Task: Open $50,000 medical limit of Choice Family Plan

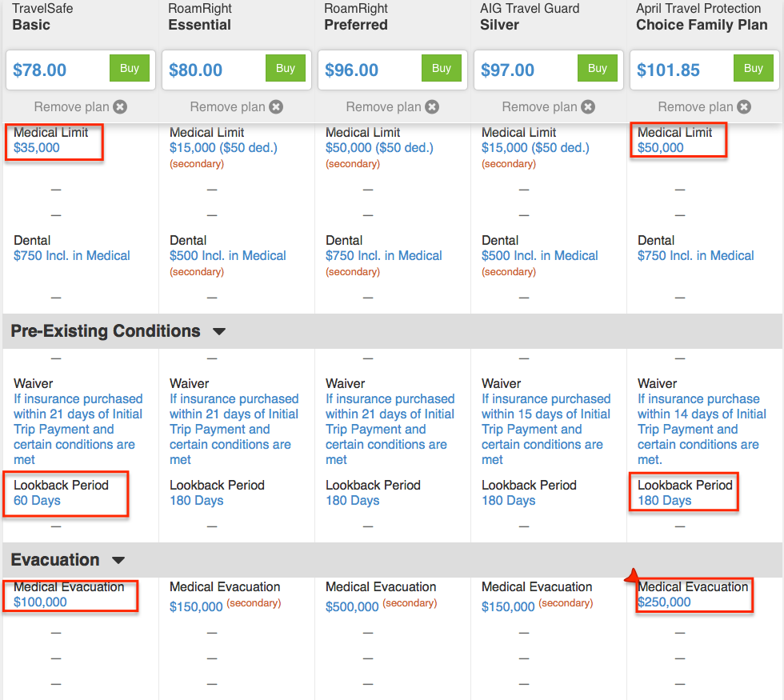Action: click(661, 147)
